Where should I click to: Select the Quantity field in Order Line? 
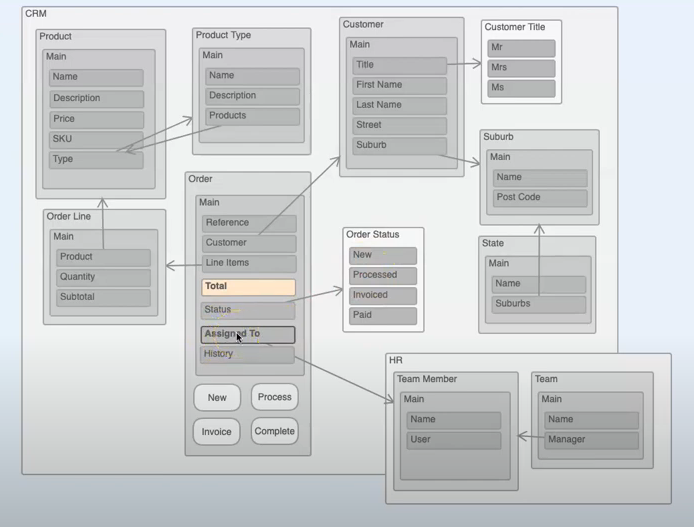[x=104, y=278]
